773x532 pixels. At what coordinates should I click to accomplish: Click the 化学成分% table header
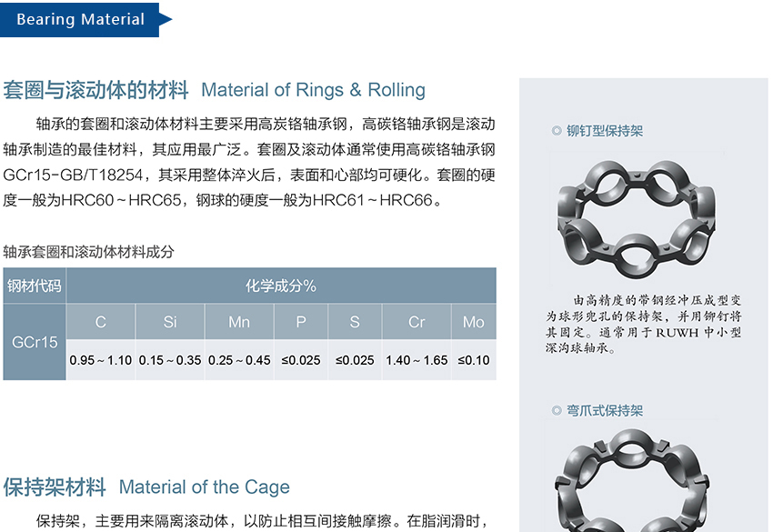point(281,286)
